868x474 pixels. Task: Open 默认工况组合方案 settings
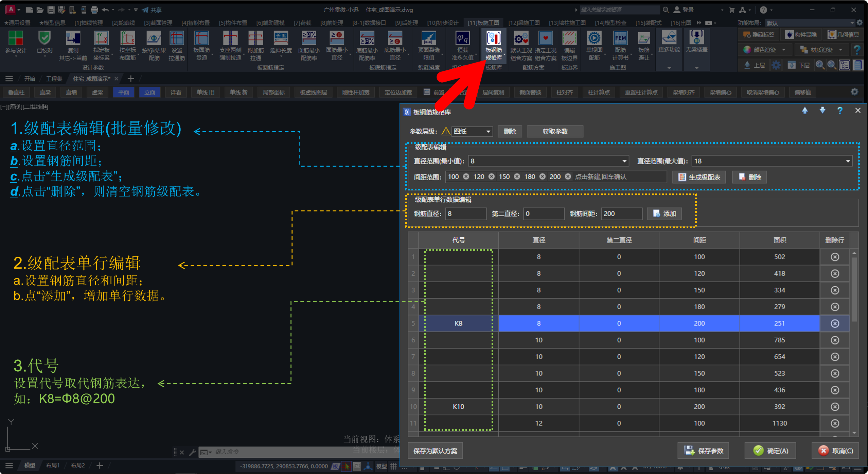pyautogui.click(x=521, y=46)
